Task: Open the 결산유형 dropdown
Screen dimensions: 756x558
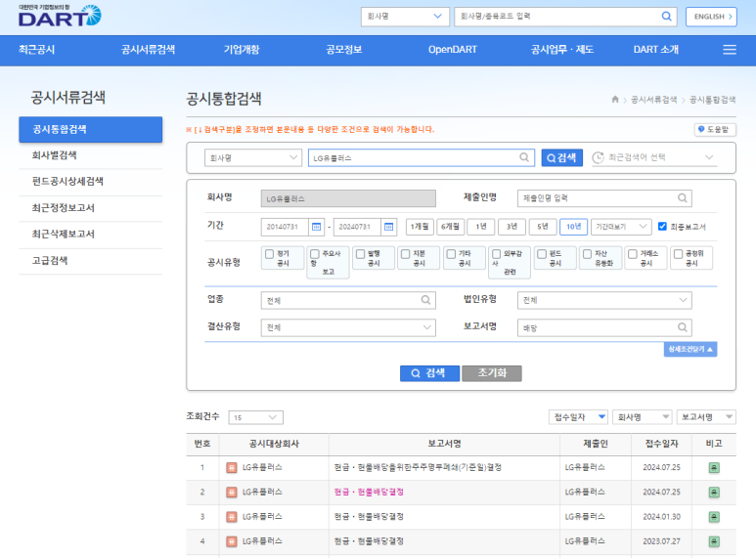Action: pos(348,327)
